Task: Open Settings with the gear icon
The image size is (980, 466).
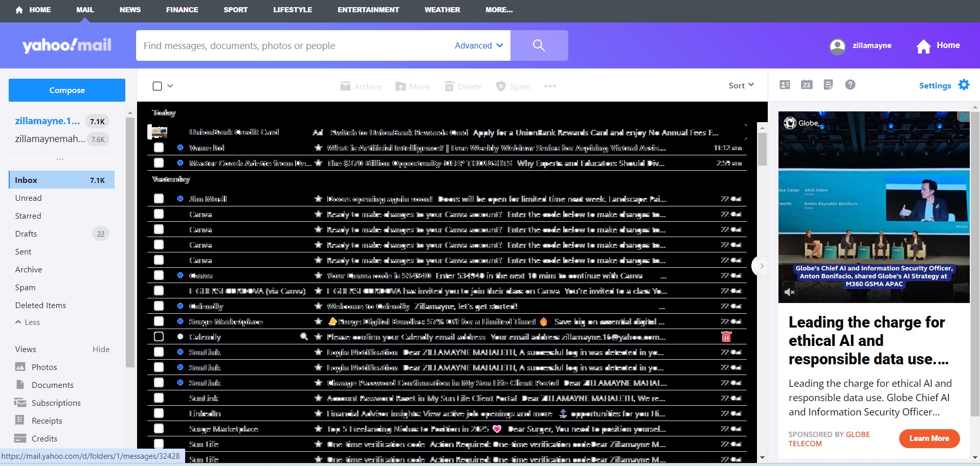Action: coord(964,85)
